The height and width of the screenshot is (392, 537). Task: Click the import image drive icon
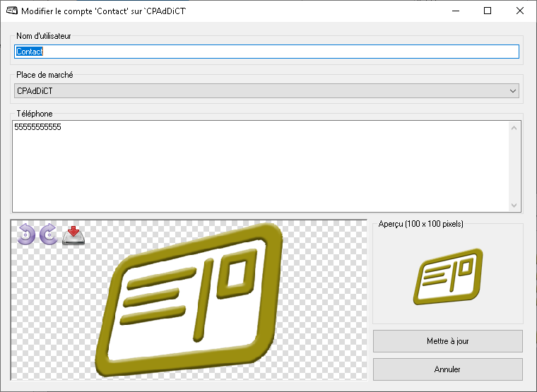tap(73, 234)
